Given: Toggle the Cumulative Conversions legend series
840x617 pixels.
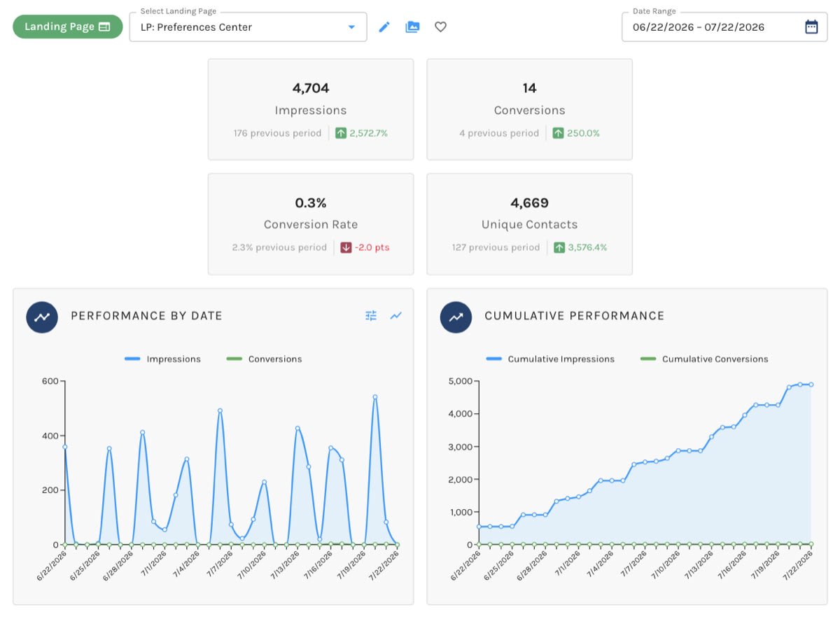Looking at the screenshot, I should coord(704,359).
